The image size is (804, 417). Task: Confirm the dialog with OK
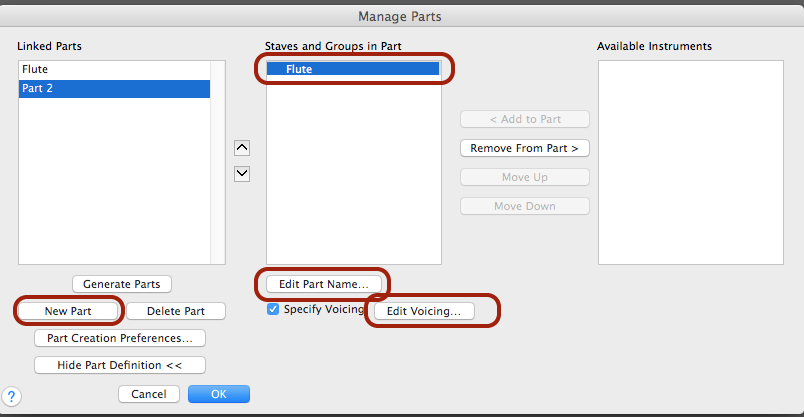(x=219, y=394)
